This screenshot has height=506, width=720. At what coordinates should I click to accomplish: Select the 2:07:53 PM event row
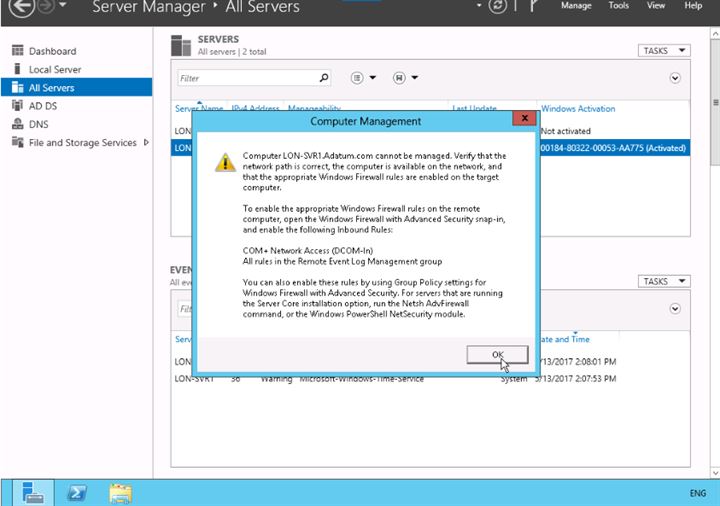pos(432,379)
